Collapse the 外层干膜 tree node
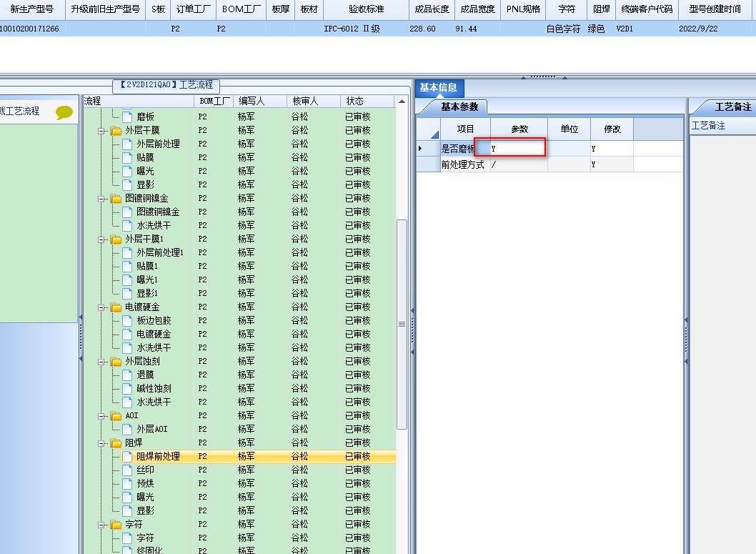The image size is (756, 554). click(x=101, y=131)
